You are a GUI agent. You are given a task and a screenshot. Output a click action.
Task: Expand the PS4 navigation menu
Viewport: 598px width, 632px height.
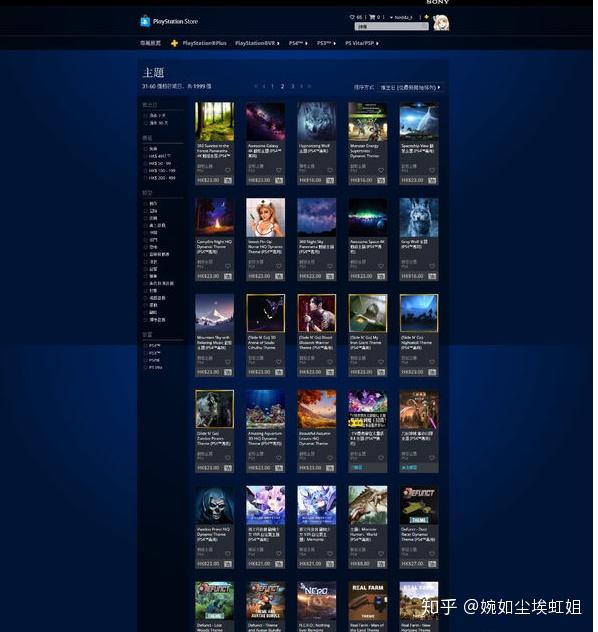point(298,43)
